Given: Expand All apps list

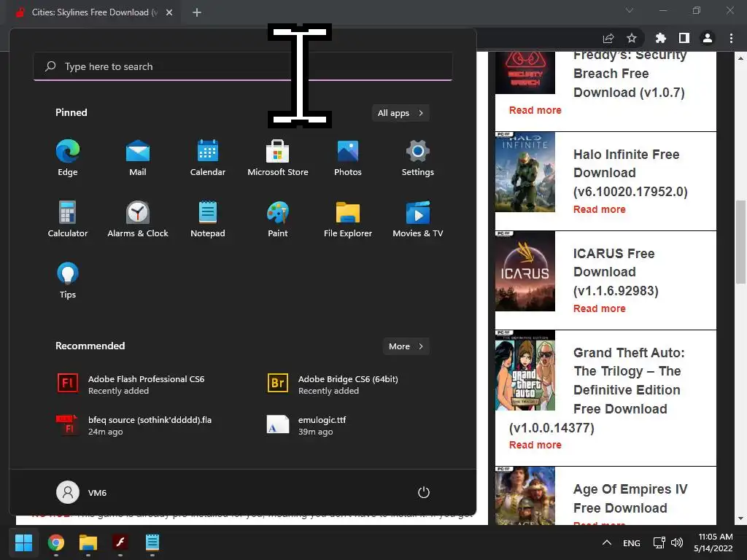Looking at the screenshot, I should coord(400,113).
